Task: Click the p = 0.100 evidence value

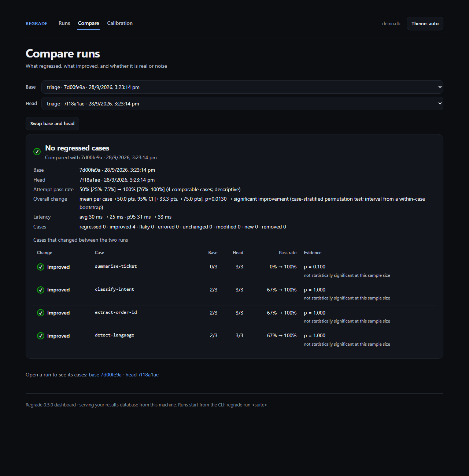Action: 314,267
